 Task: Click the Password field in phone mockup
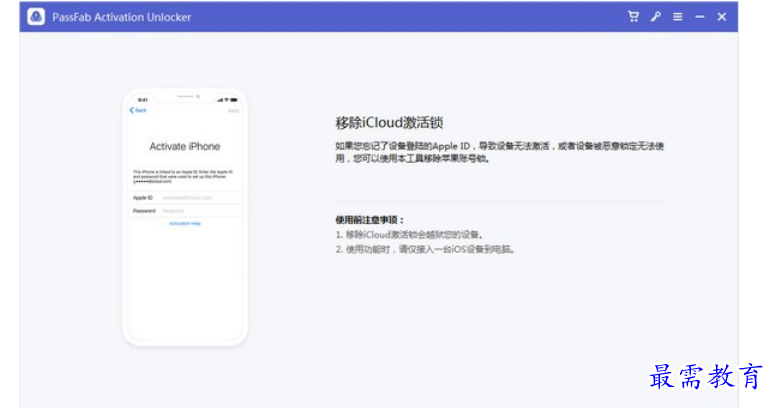pyautogui.click(x=185, y=211)
